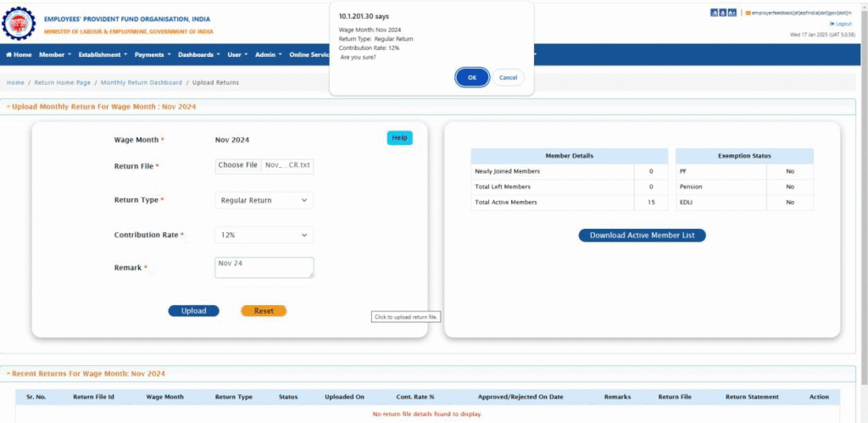Open the Monthly Return Dashboard breadcrumb
The image size is (868, 423).
pos(141,82)
